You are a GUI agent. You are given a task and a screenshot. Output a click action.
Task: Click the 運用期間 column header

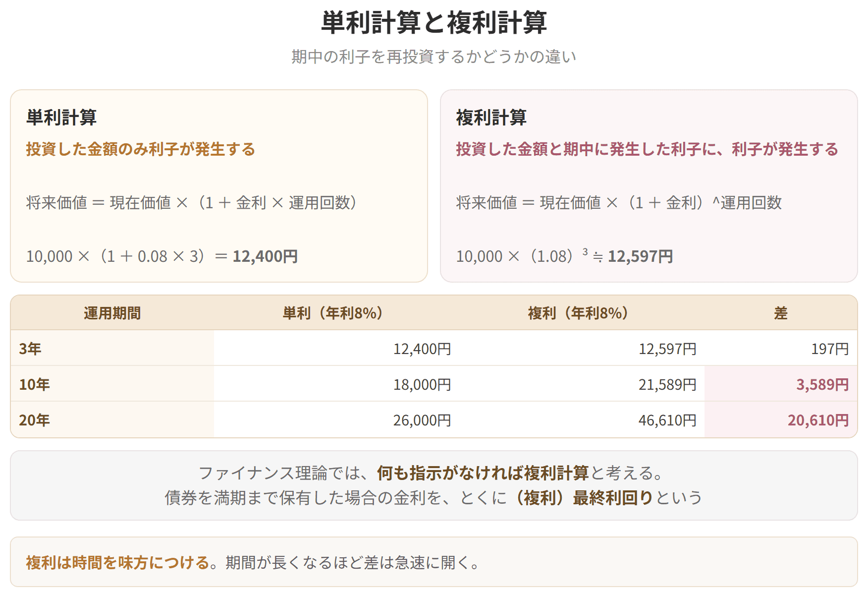coord(112,313)
